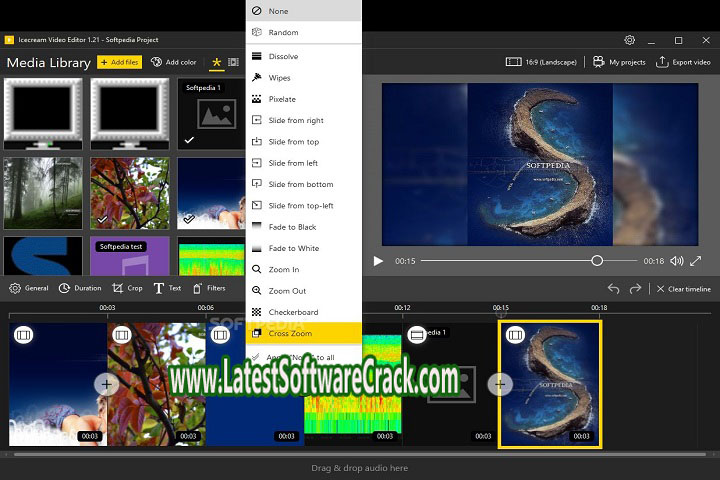Select the autumn leaves thumbnail in library
This screenshot has height=480, width=720.
click(130, 193)
